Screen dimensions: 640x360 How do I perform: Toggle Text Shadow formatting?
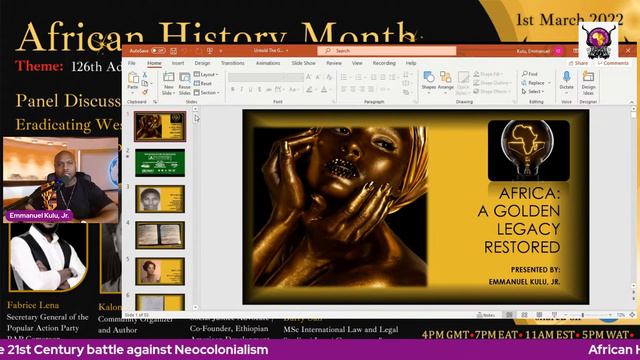click(260, 89)
